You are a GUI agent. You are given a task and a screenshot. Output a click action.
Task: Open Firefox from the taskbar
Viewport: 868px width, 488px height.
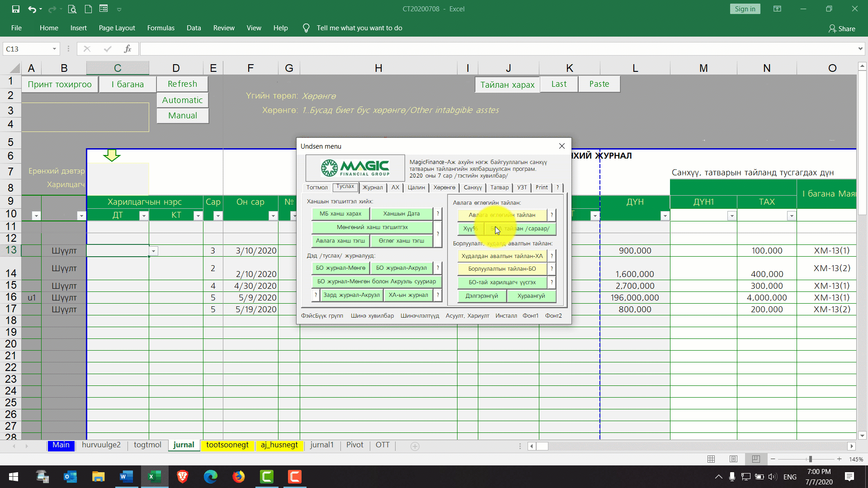click(x=239, y=477)
